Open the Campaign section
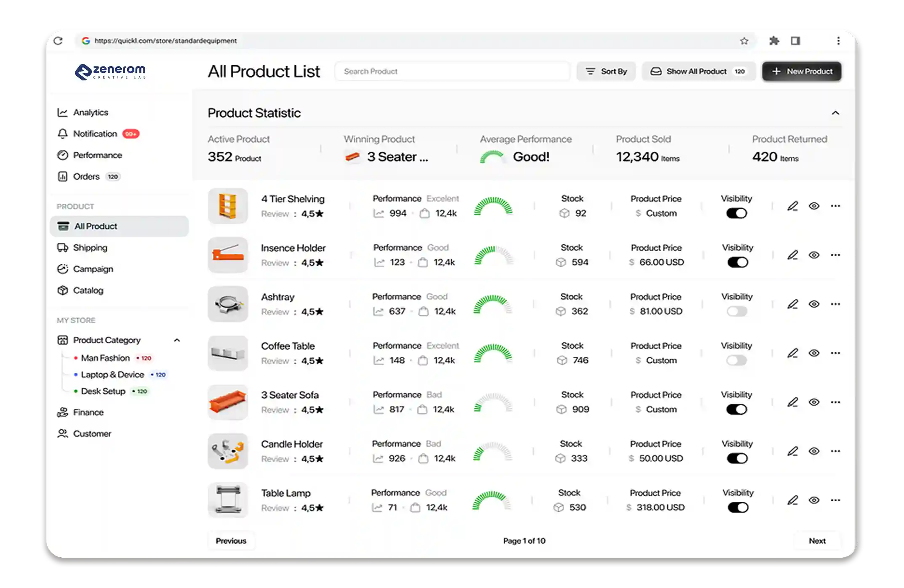Viewport: 904px width, 588px height. pyautogui.click(x=93, y=269)
